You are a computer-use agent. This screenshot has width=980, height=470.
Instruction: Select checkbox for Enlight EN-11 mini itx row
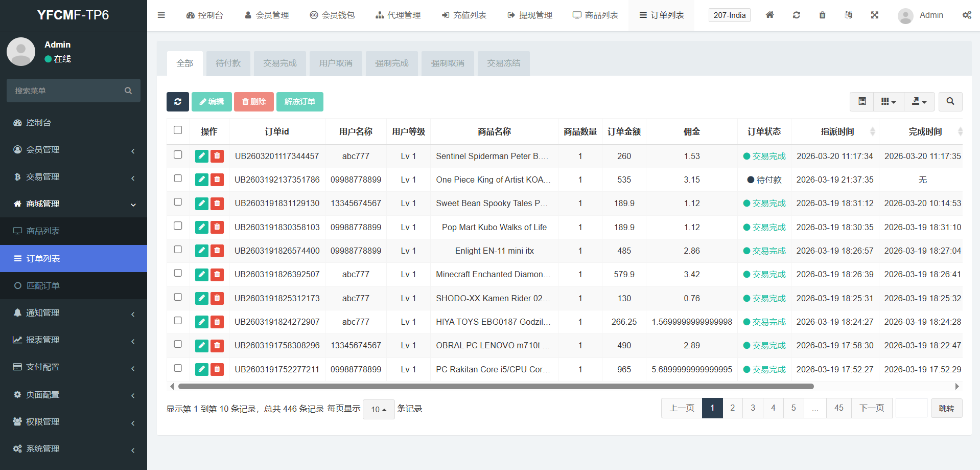click(x=178, y=250)
